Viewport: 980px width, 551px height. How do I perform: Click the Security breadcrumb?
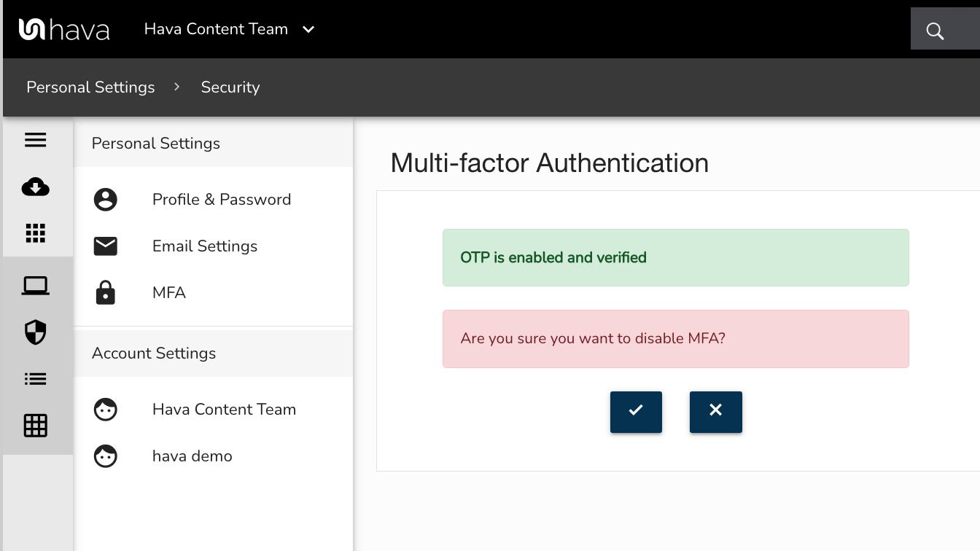[230, 87]
